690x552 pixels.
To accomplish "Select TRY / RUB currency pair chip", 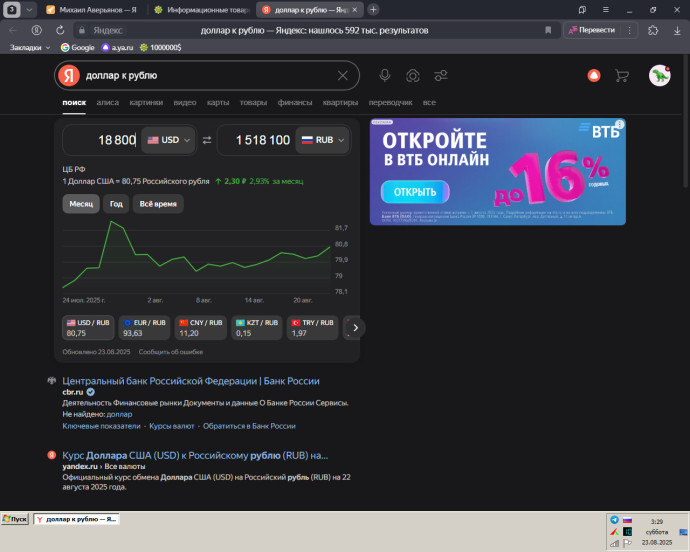I will [312, 328].
